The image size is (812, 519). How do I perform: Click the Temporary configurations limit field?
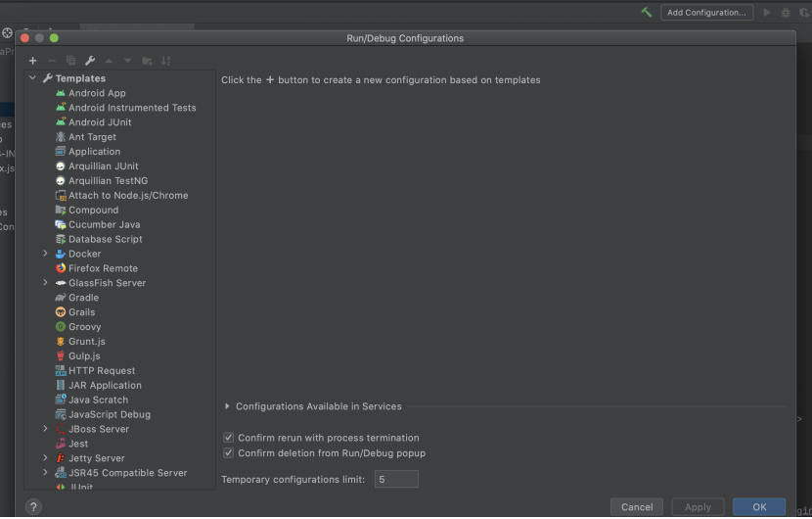(x=396, y=480)
